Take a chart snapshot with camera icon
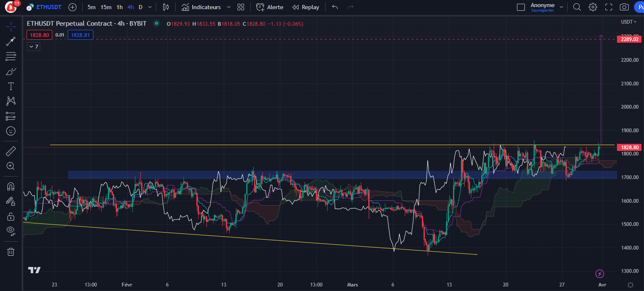 pos(624,7)
